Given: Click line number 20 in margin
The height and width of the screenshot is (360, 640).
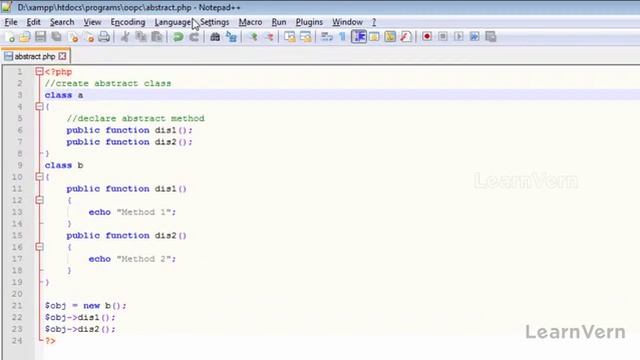Looking at the screenshot, I should coord(17,294).
